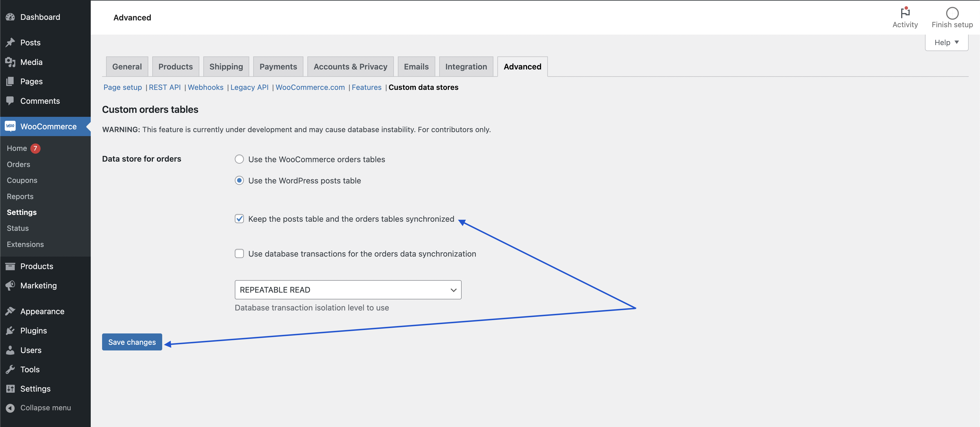980x427 pixels.
Task: Click the Save changes button
Action: point(132,342)
